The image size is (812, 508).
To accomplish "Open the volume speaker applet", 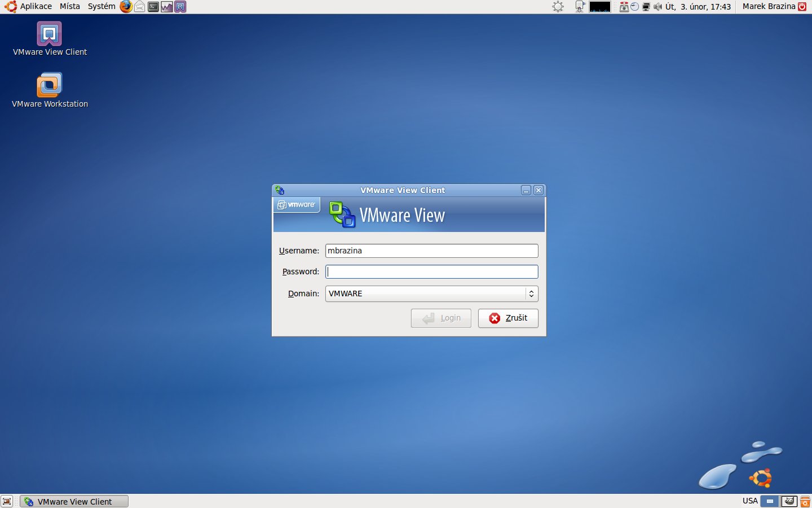I will point(657,7).
